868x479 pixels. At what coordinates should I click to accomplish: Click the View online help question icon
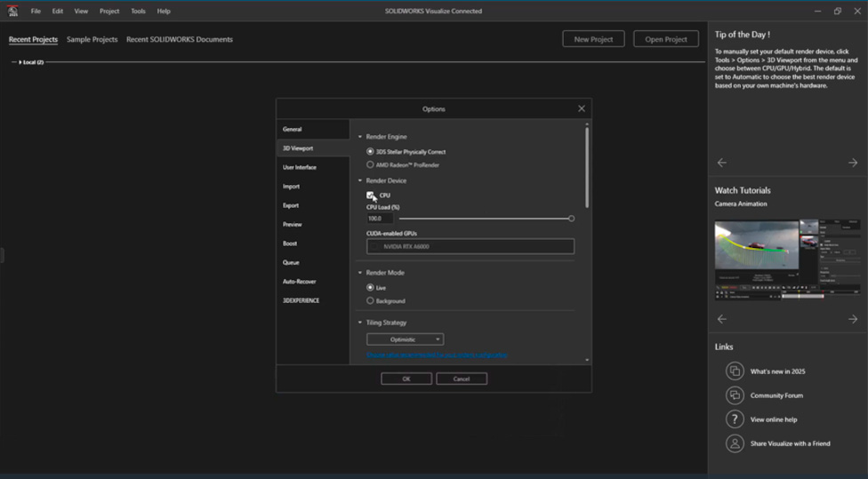[735, 419]
